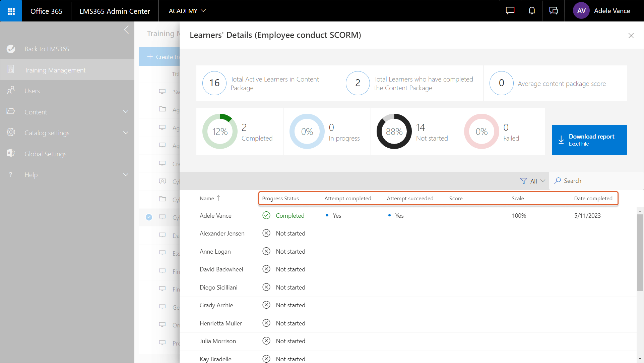Open the chat feedback icon in header

pyautogui.click(x=510, y=11)
